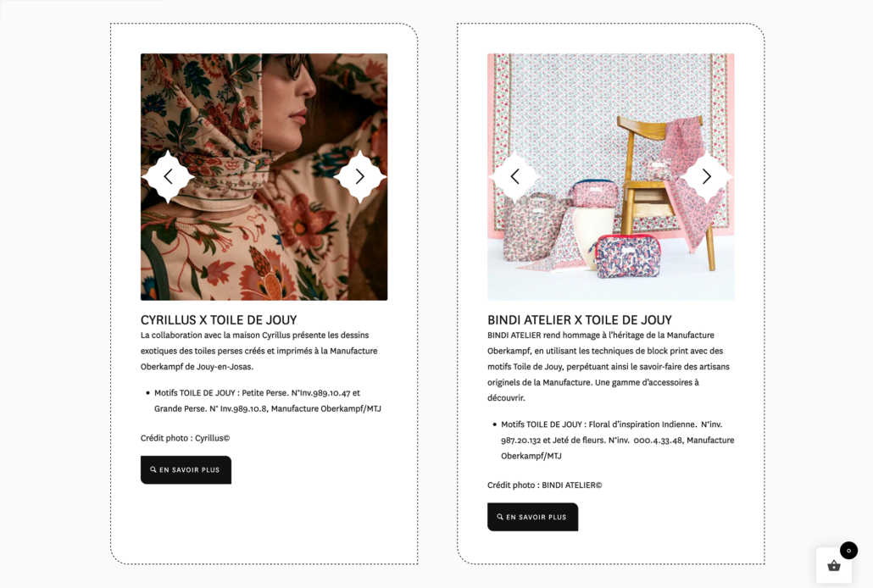Screen dimensions: 873x588
Task: Open the Cyrillus headscarf model photo
Action: [x=264, y=177]
